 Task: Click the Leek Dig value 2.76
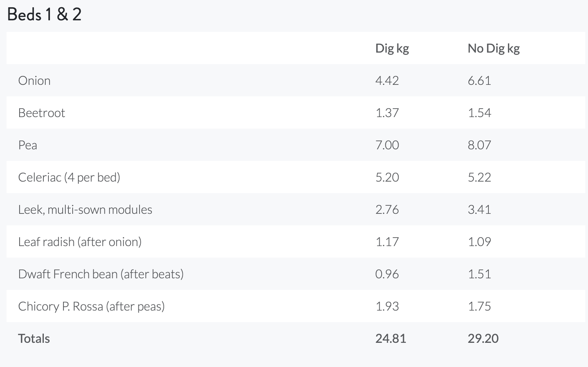(x=387, y=210)
